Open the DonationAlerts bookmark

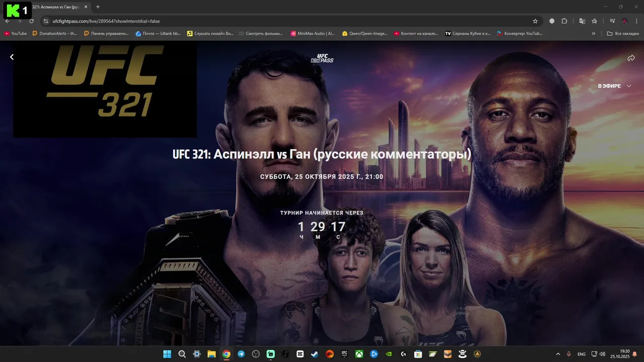point(55,34)
